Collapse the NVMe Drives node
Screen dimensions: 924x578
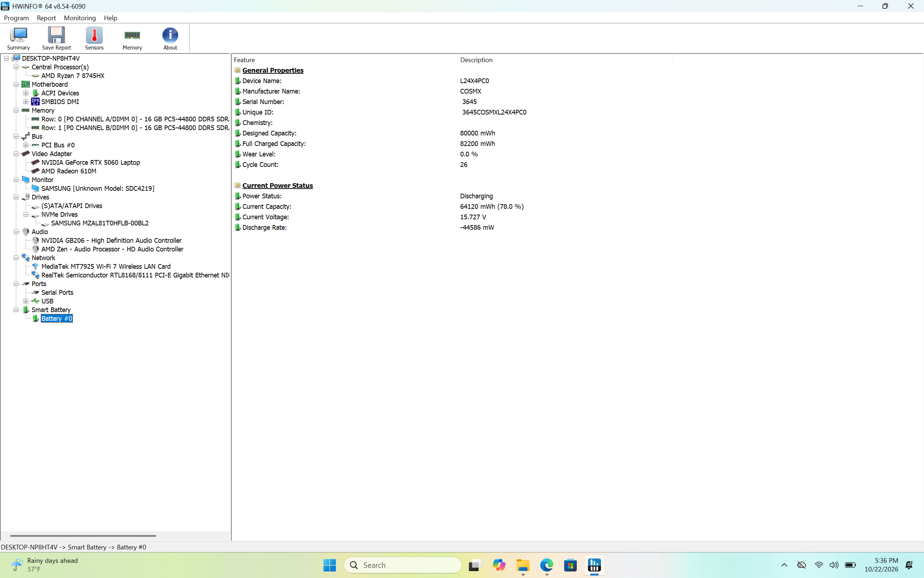tap(26, 214)
